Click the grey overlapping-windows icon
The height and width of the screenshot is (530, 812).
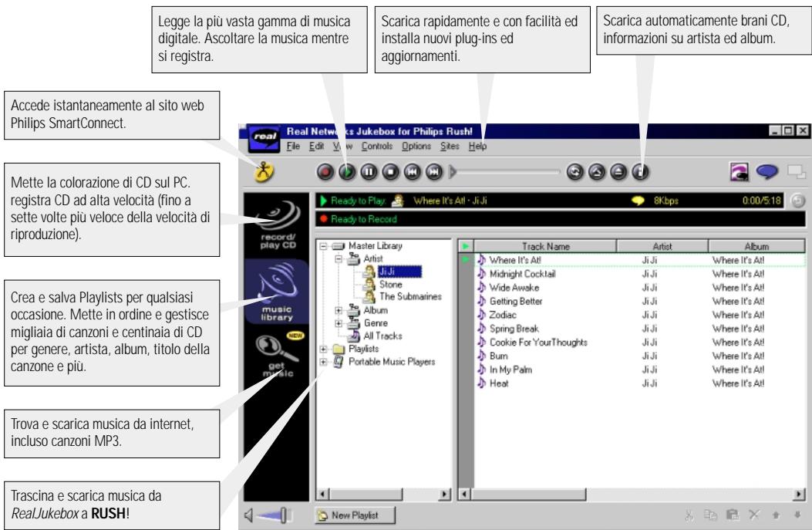(x=796, y=171)
